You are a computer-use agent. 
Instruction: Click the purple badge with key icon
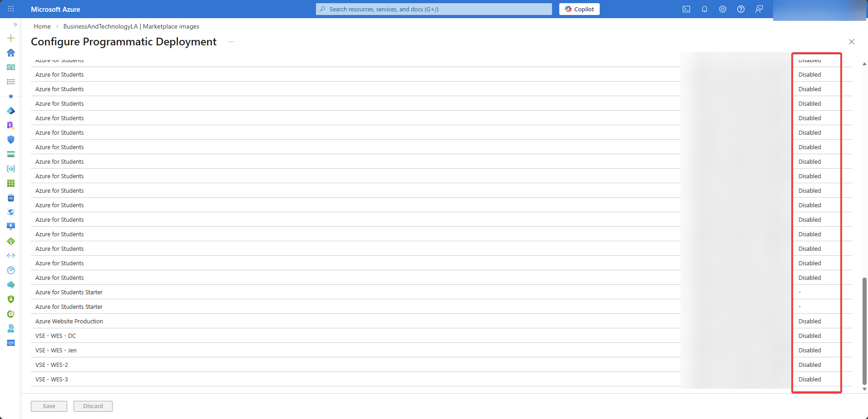tap(11, 125)
